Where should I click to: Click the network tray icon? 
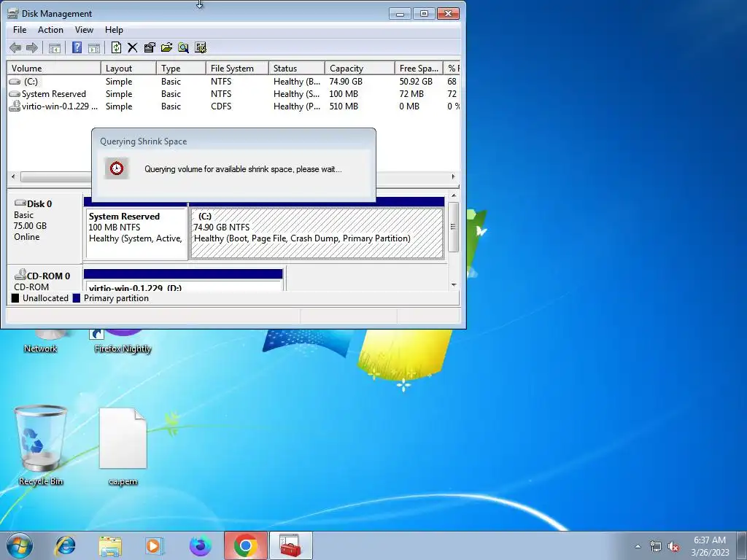coord(656,546)
